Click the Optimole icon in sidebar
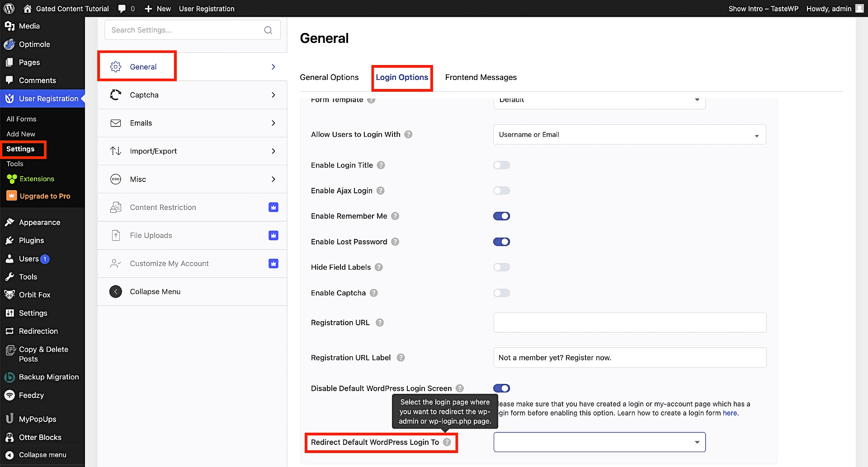 (9, 44)
